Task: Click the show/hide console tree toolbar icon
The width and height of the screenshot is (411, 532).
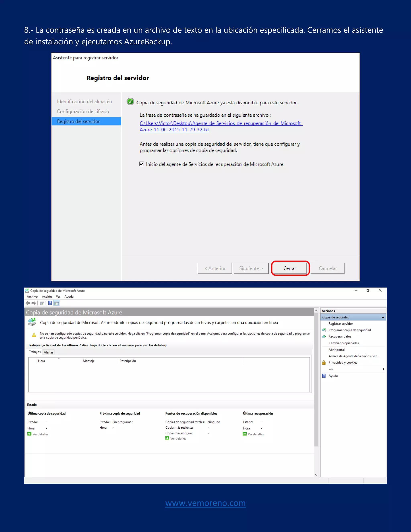Action: click(42, 303)
